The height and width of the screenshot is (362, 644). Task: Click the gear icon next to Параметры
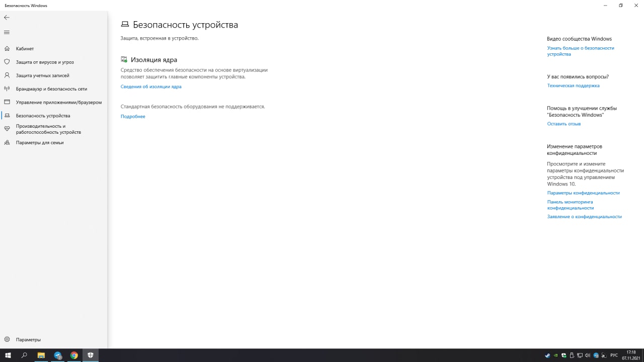click(7, 339)
